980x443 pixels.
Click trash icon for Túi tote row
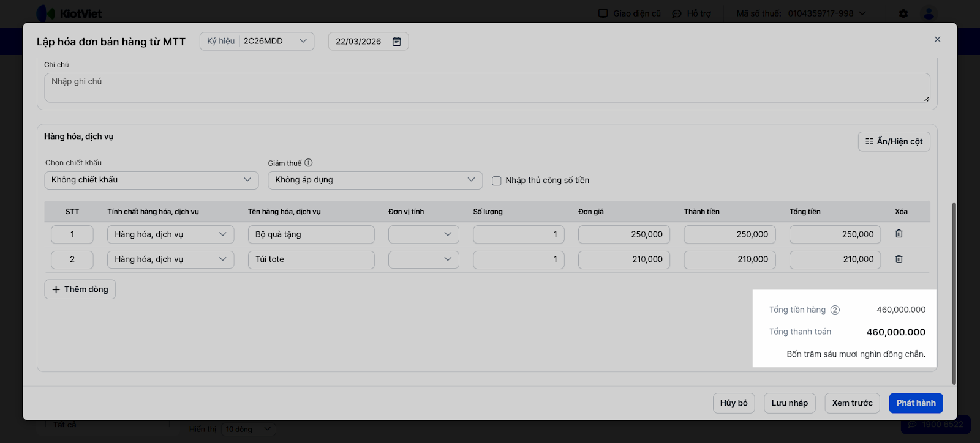point(899,259)
